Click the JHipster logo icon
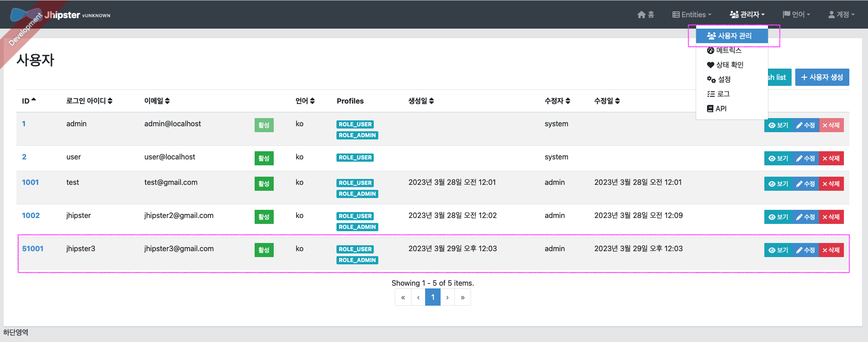 tap(26, 15)
